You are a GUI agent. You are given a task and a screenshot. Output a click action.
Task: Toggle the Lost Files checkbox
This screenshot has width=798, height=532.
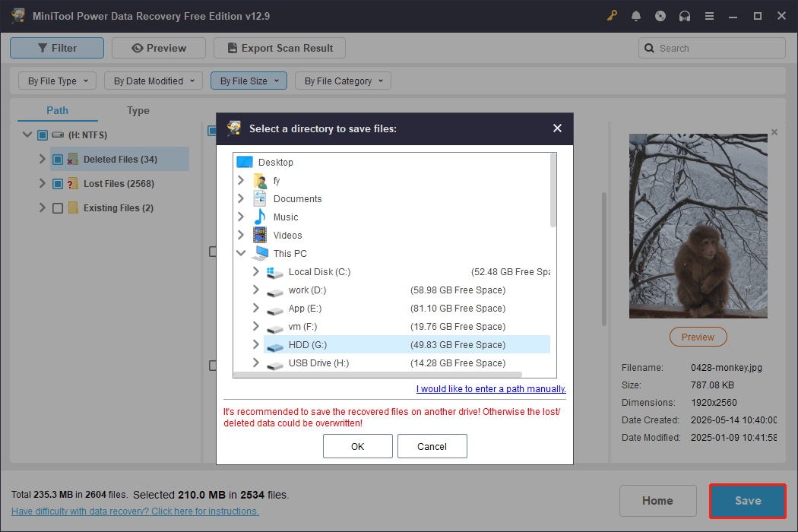coord(58,184)
